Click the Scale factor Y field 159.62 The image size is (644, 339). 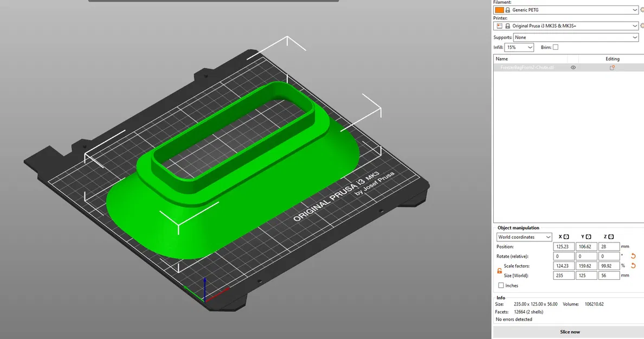click(x=586, y=266)
